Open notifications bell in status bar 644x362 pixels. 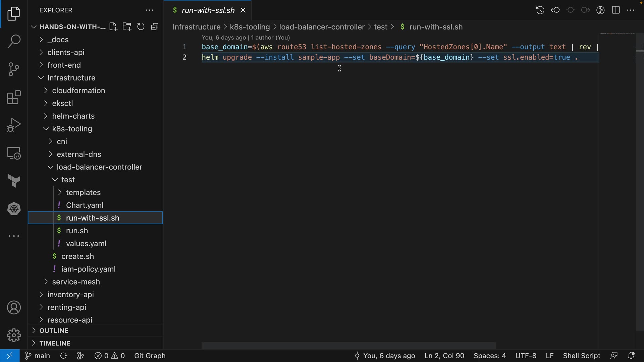click(631, 356)
